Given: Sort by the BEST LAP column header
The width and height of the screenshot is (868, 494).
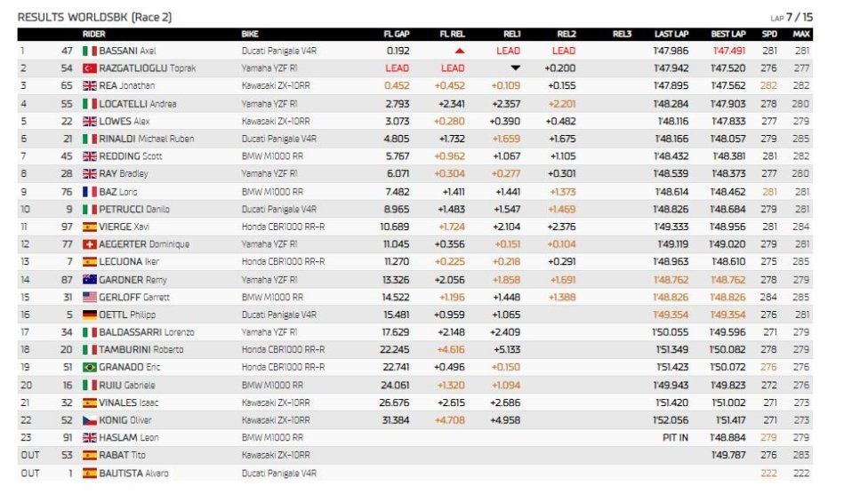Looking at the screenshot, I should click(x=728, y=35).
